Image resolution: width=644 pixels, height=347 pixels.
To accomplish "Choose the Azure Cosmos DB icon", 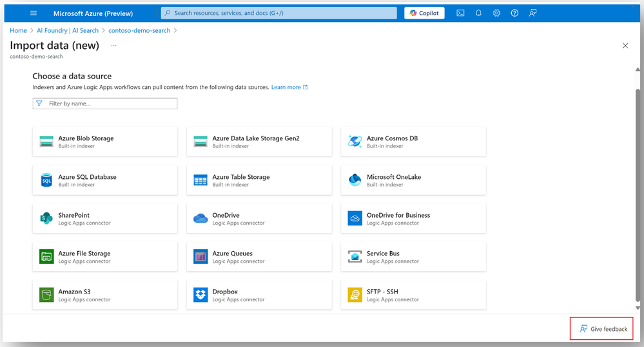I will pyautogui.click(x=355, y=142).
